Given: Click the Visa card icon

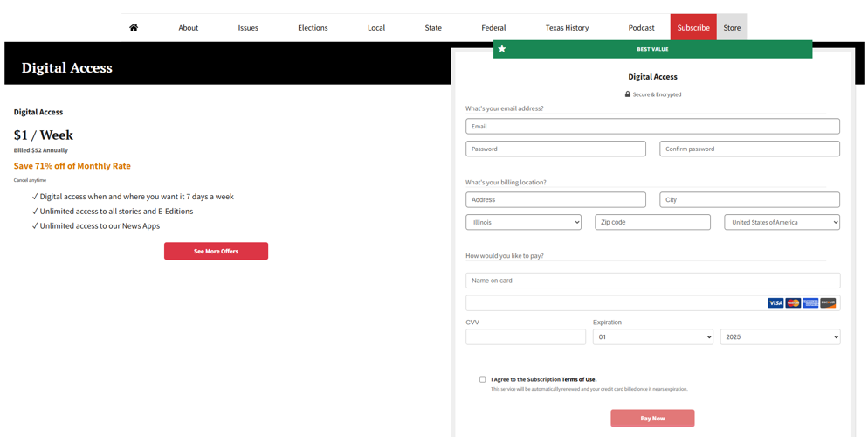Looking at the screenshot, I should click(775, 303).
